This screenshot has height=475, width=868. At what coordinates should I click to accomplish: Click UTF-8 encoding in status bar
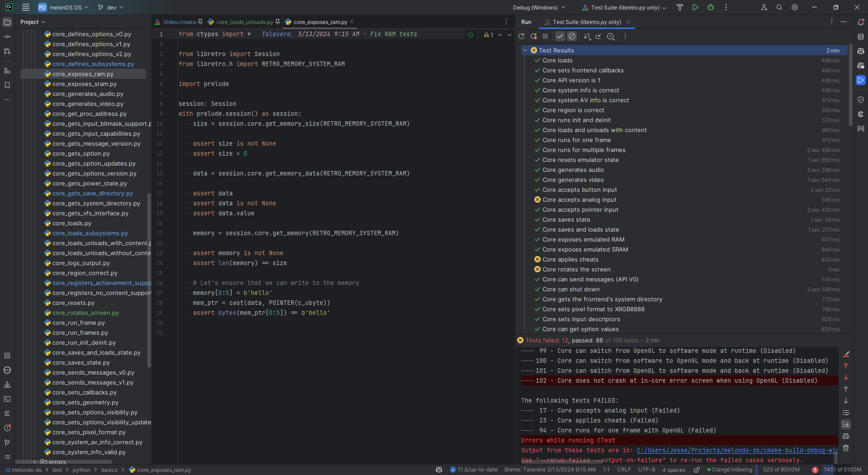[x=646, y=470]
